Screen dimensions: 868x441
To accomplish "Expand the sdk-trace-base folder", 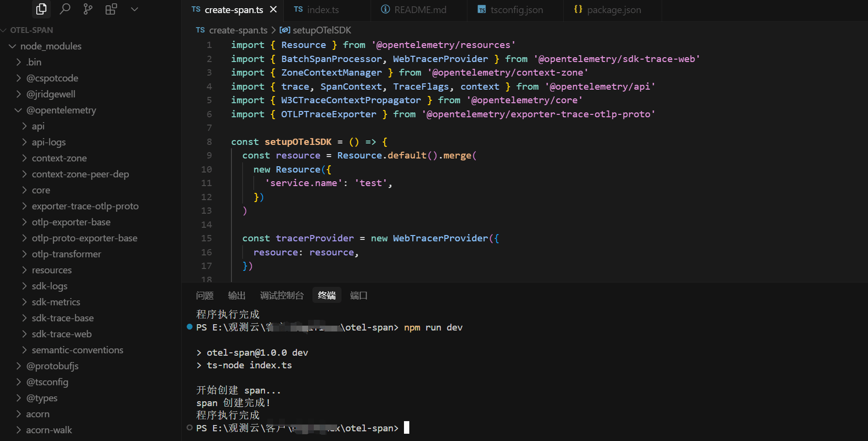I will tap(24, 318).
